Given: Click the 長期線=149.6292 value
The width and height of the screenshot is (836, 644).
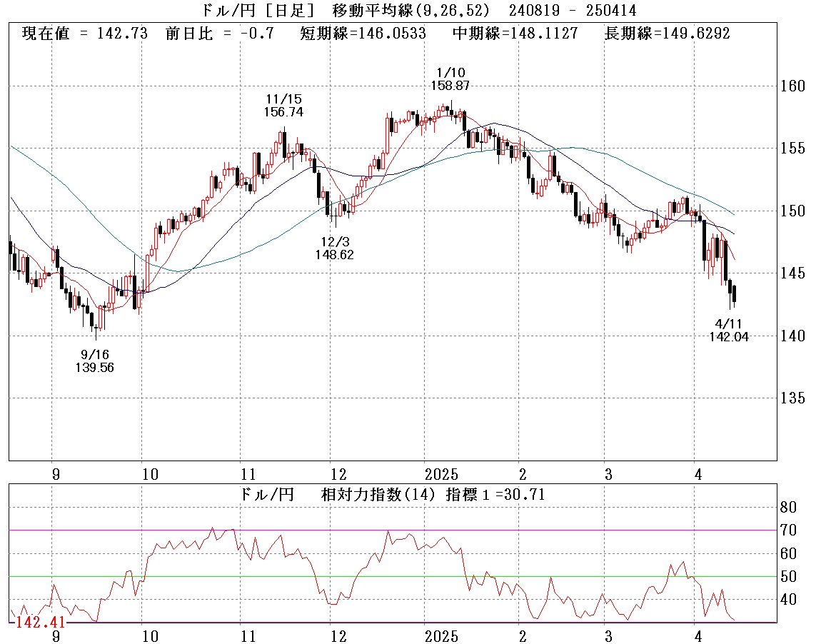Looking at the screenshot, I should [667, 34].
